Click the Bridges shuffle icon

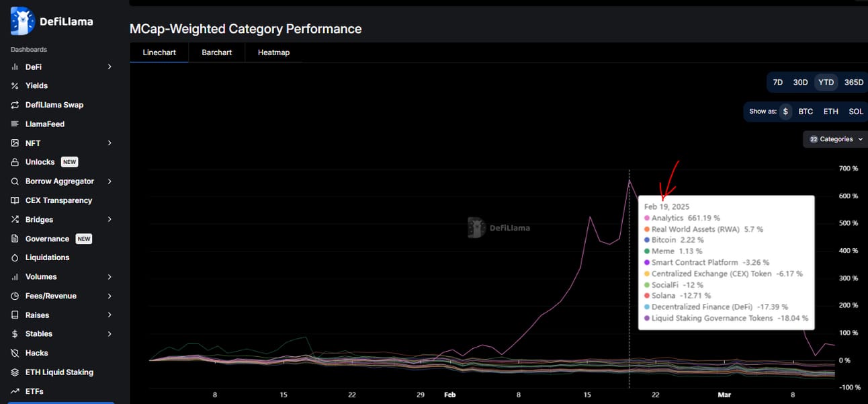[15, 220]
